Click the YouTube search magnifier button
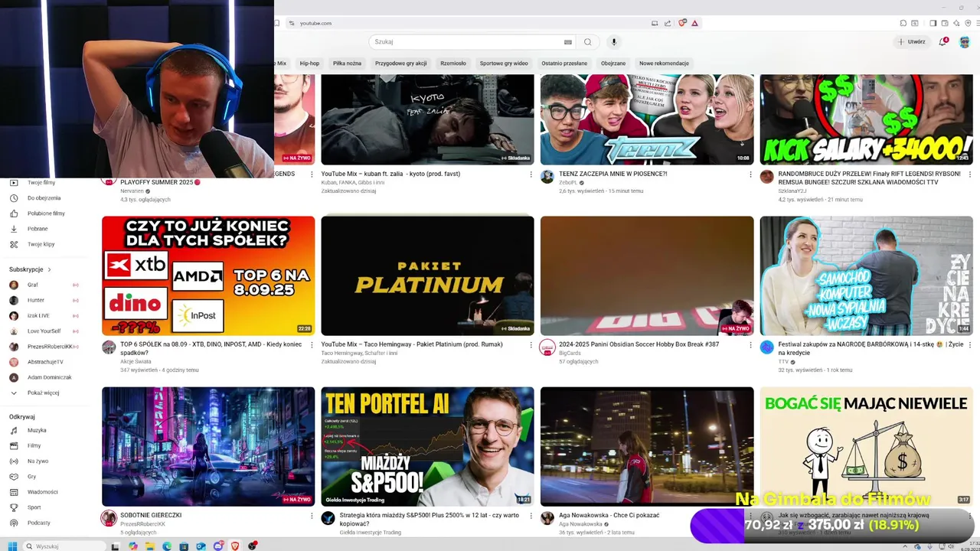The height and width of the screenshot is (551, 980). [587, 42]
